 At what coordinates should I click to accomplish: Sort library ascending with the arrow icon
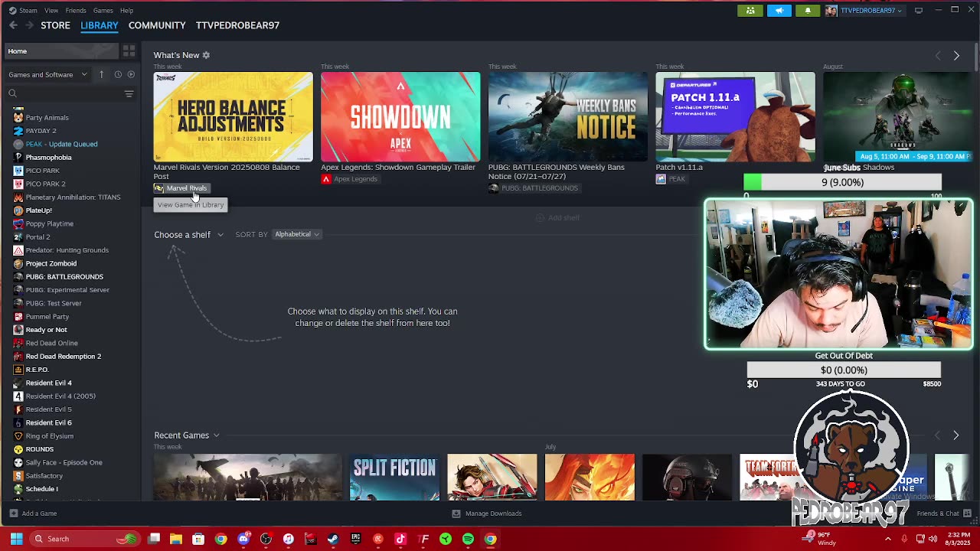101,74
